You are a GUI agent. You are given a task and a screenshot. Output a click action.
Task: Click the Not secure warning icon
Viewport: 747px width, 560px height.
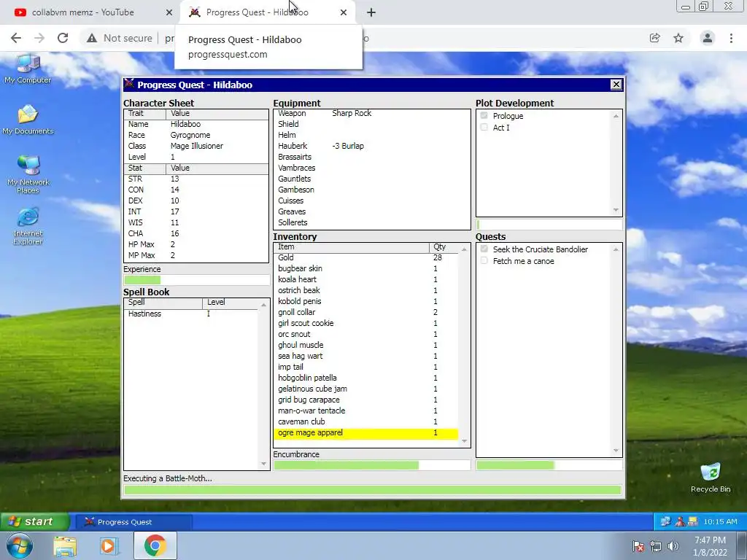point(92,38)
